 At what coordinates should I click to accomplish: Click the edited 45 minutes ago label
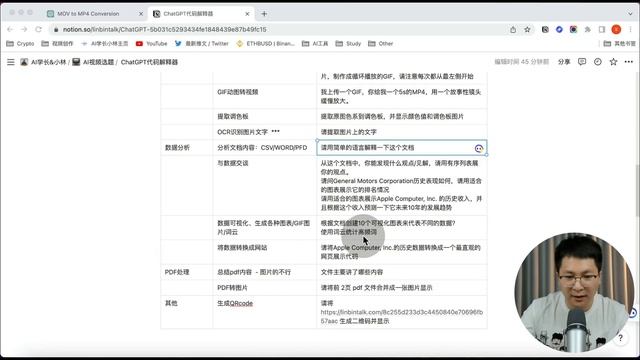(x=522, y=62)
